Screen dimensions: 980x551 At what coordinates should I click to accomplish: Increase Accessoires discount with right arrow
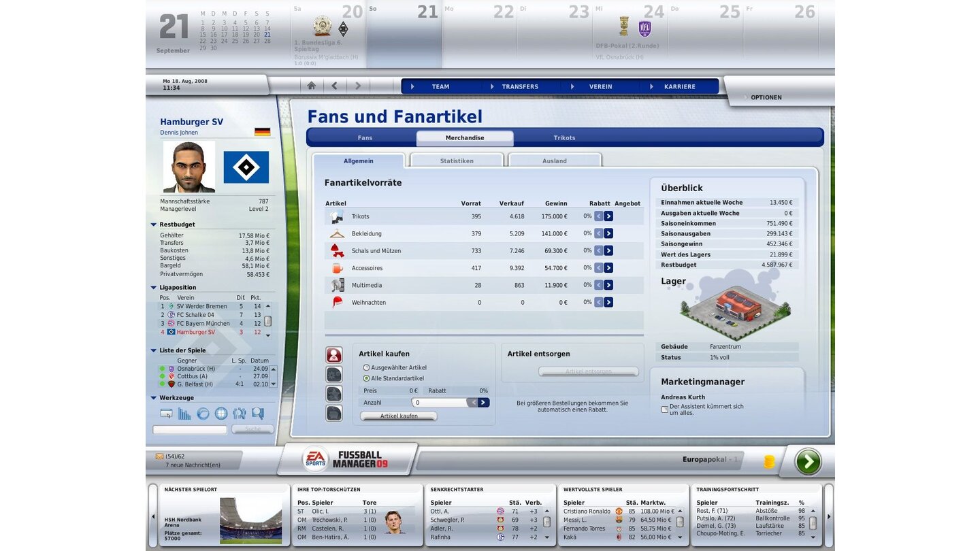[608, 268]
